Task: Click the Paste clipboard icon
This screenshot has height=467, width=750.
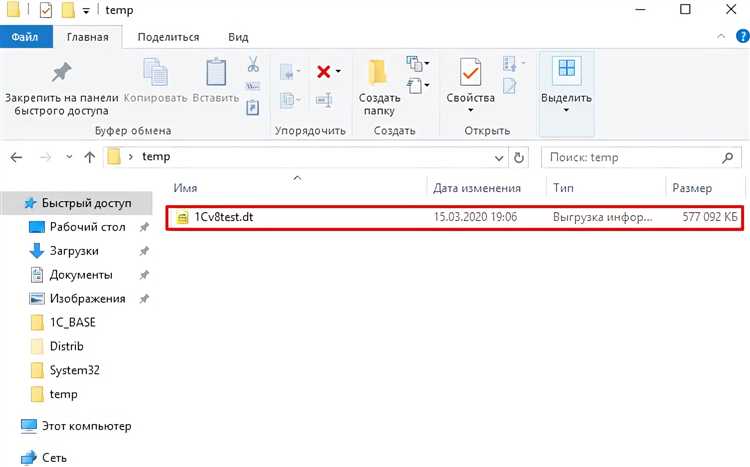Action: [x=216, y=74]
